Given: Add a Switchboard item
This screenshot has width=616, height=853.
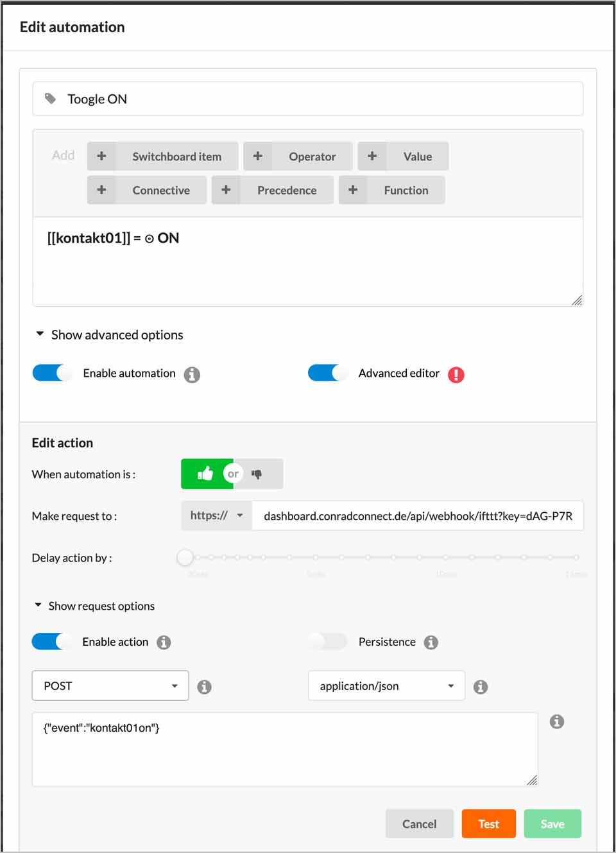Looking at the screenshot, I should [x=163, y=156].
